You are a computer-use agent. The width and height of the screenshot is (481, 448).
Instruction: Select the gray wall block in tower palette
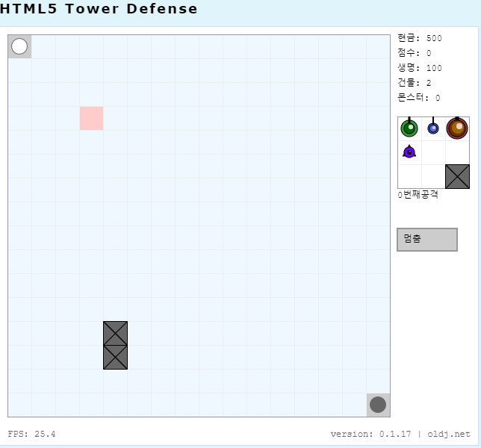click(457, 176)
